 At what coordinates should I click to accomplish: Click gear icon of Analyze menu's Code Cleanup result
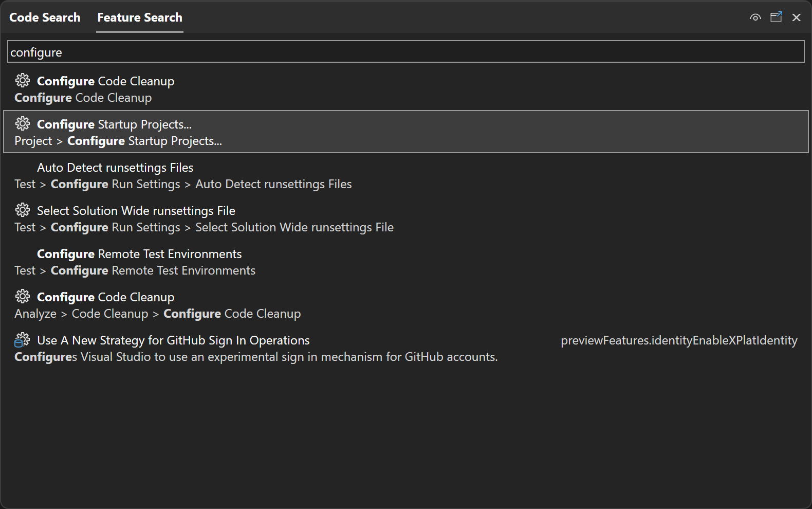(x=23, y=297)
